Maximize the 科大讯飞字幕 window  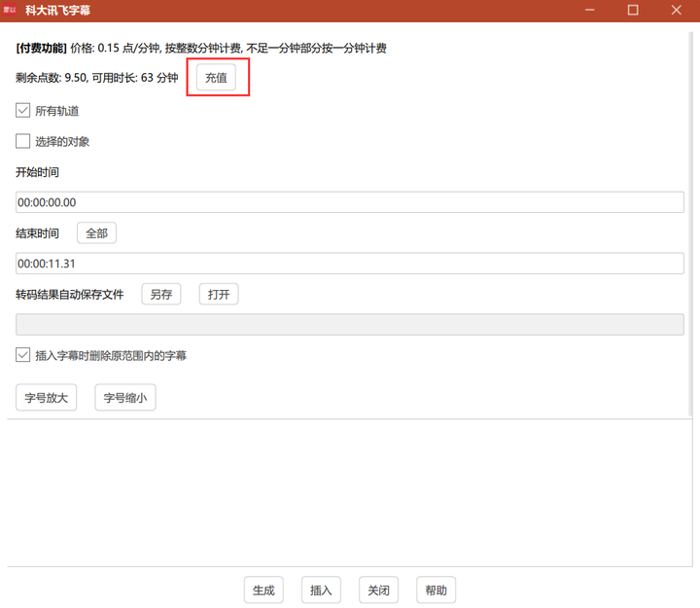tap(633, 10)
